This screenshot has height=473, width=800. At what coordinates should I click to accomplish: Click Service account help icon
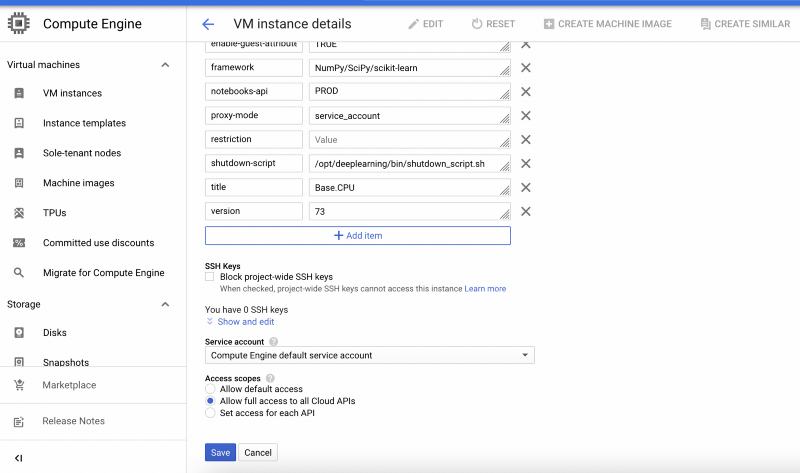(273, 342)
